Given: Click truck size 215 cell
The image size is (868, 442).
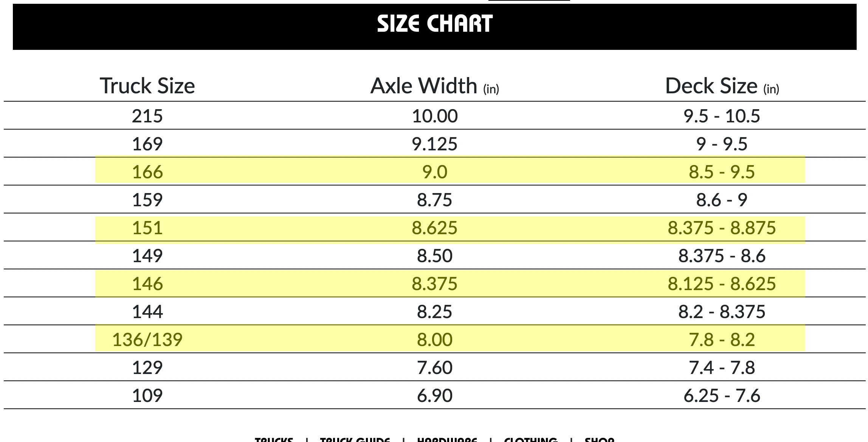Looking at the screenshot, I should 147,116.
